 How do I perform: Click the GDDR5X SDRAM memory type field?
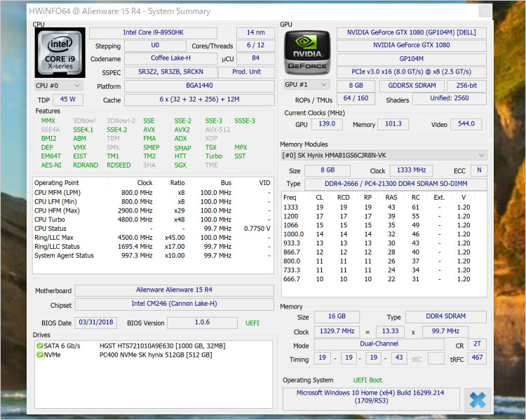(x=412, y=86)
